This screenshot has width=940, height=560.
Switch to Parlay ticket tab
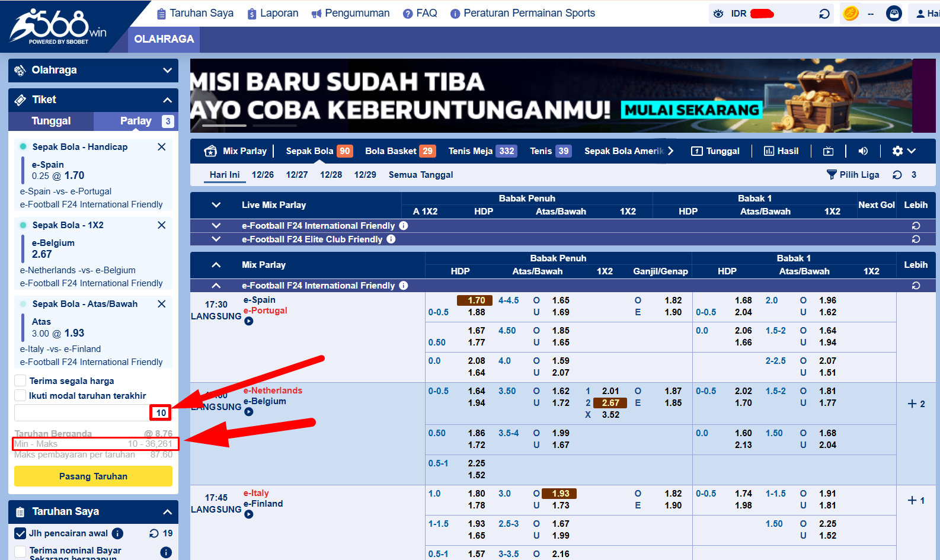point(136,121)
